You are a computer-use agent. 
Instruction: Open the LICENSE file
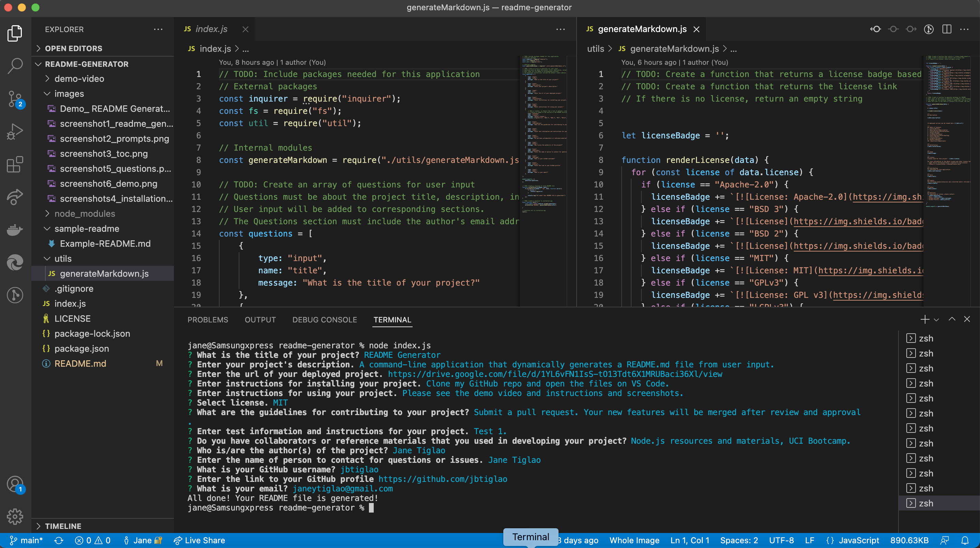tap(103, 319)
